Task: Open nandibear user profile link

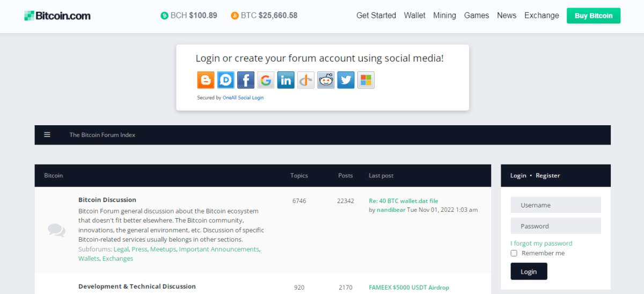Action: pyautogui.click(x=391, y=210)
